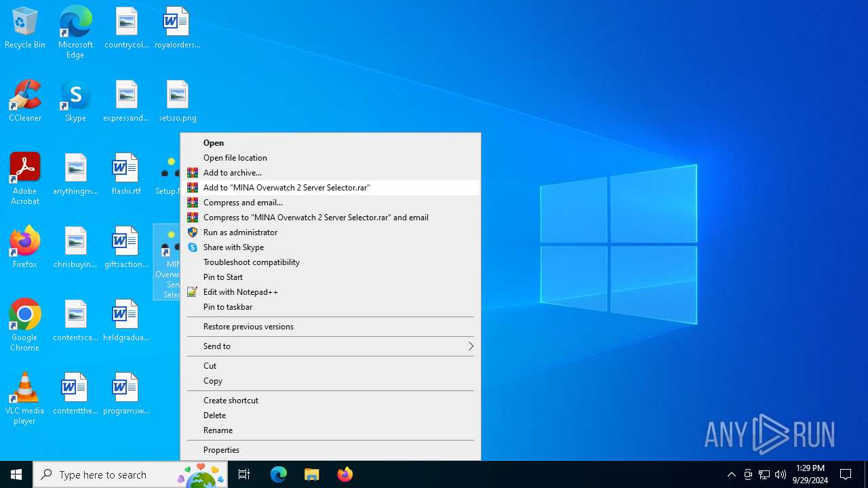The image size is (868, 488).
Task: Open Skype desktop shortcut
Action: point(75,102)
